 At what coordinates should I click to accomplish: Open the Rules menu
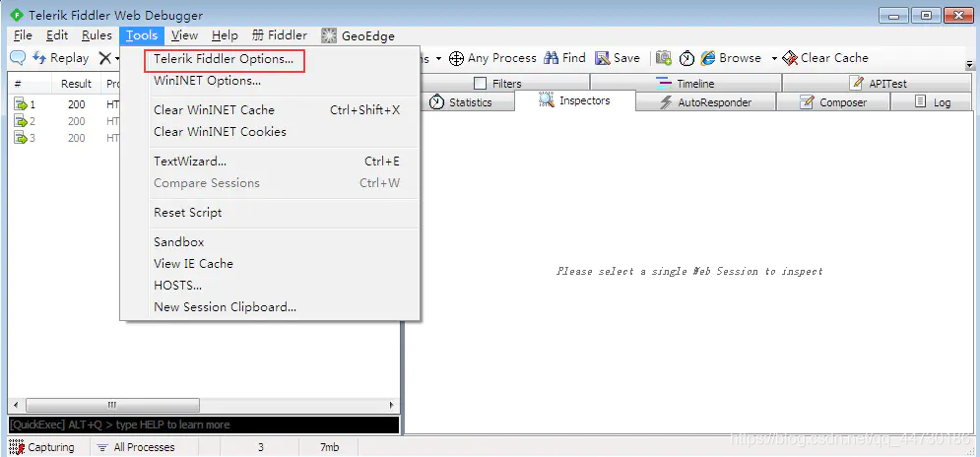click(97, 35)
